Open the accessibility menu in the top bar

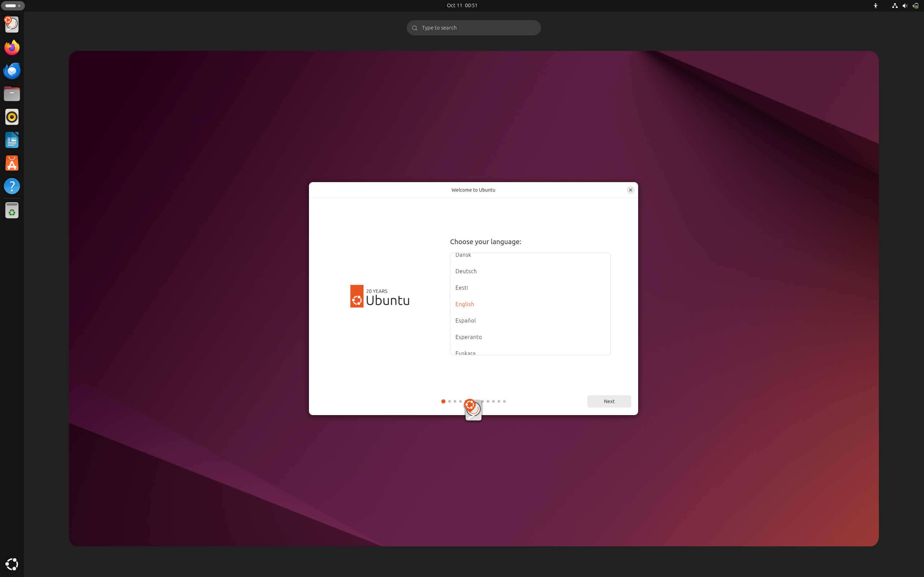(x=875, y=5)
